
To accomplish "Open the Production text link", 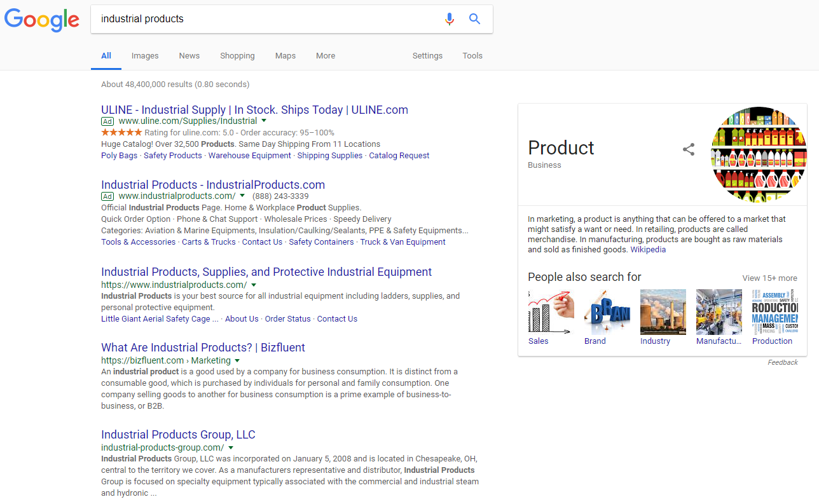I will pos(772,341).
